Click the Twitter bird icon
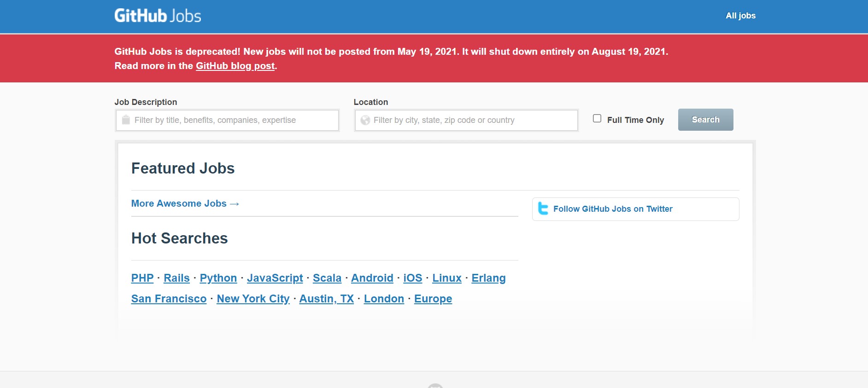The image size is (868, 388). point(543,208)
